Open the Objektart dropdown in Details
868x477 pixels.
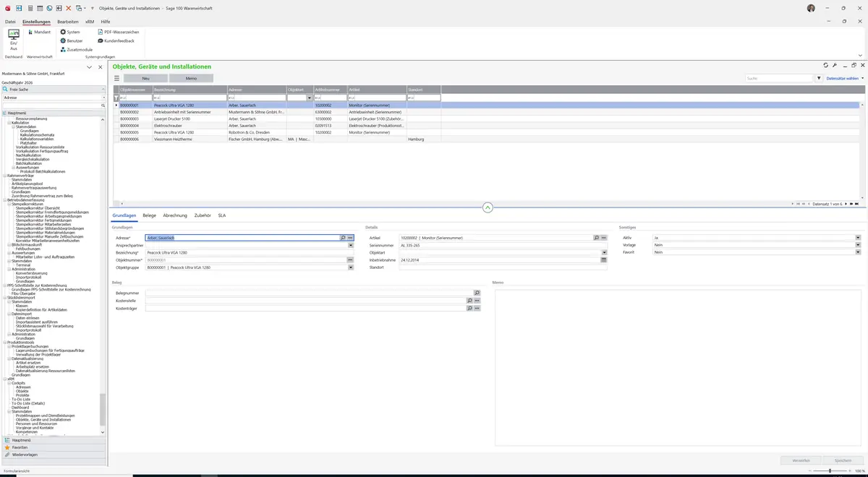(x=603, y=252)
